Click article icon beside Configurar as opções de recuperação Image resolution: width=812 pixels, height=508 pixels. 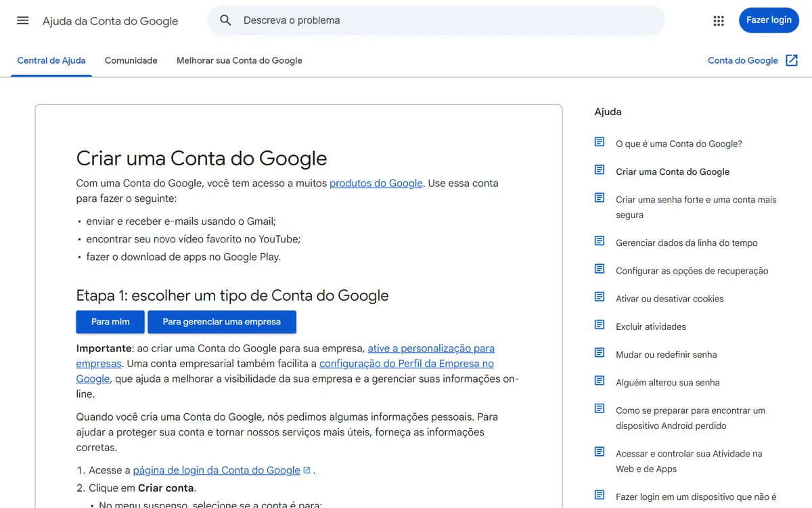coord(600,268)
